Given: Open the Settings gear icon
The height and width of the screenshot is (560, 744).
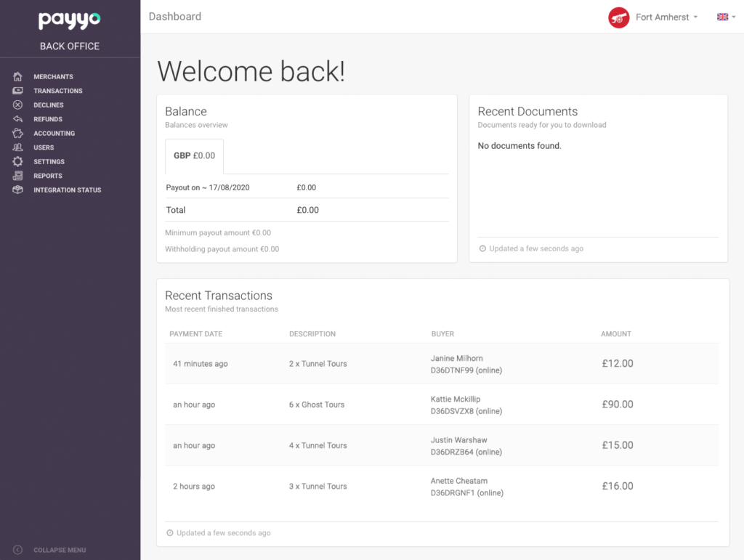Looking at the screenshot, I should click(x=17, y=161).
